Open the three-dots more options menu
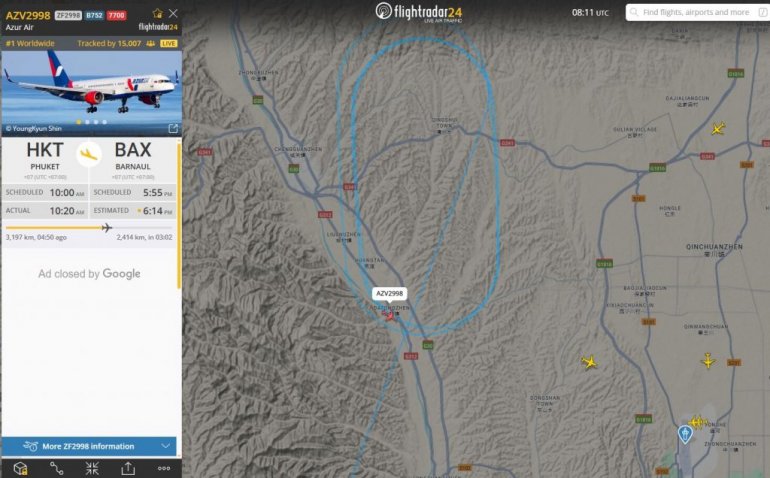Viewport: 770px width, 478px height. click(x=164, y=468)
